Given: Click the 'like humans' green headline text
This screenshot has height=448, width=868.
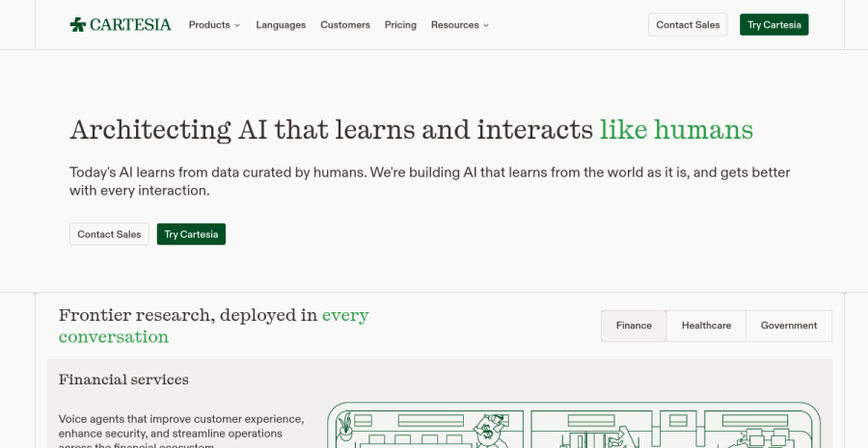Looking at the screenshot, I should click(x=676, y=129).
